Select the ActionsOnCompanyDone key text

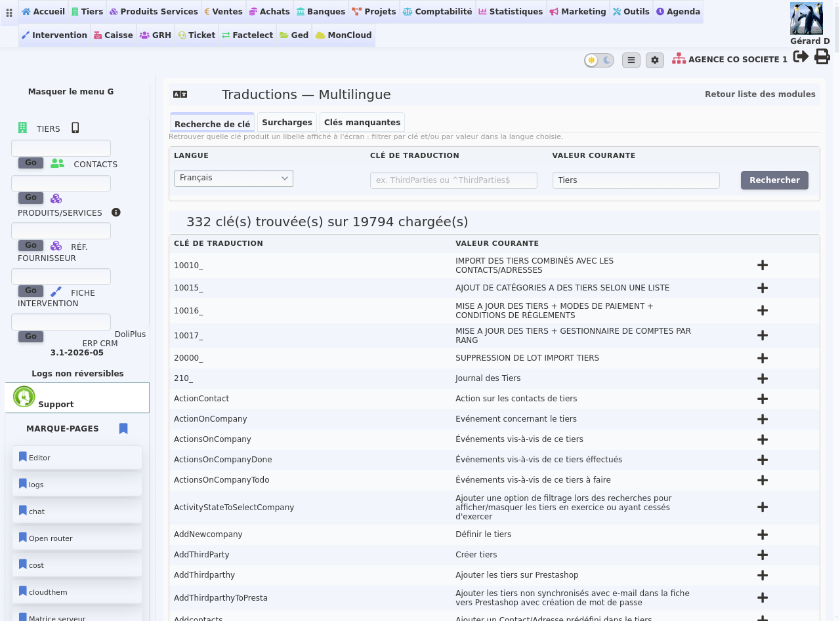223,460
